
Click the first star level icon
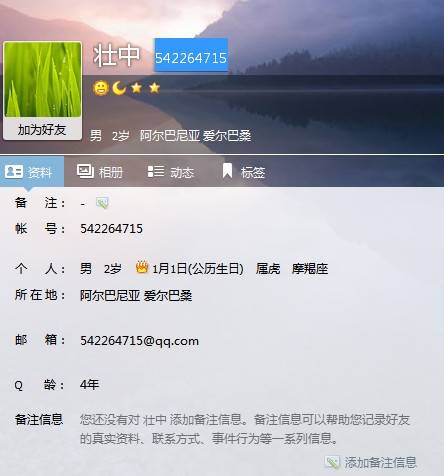point(136,88)
